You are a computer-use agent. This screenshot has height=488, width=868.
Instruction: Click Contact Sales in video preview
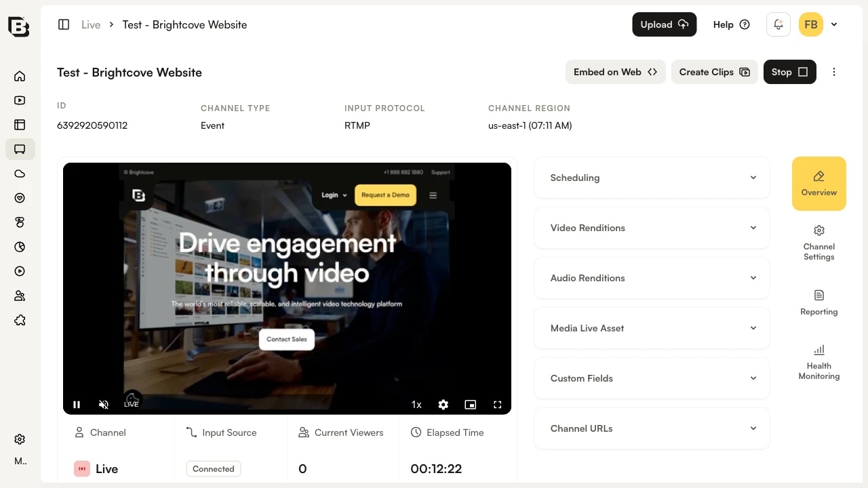(287, 339)
